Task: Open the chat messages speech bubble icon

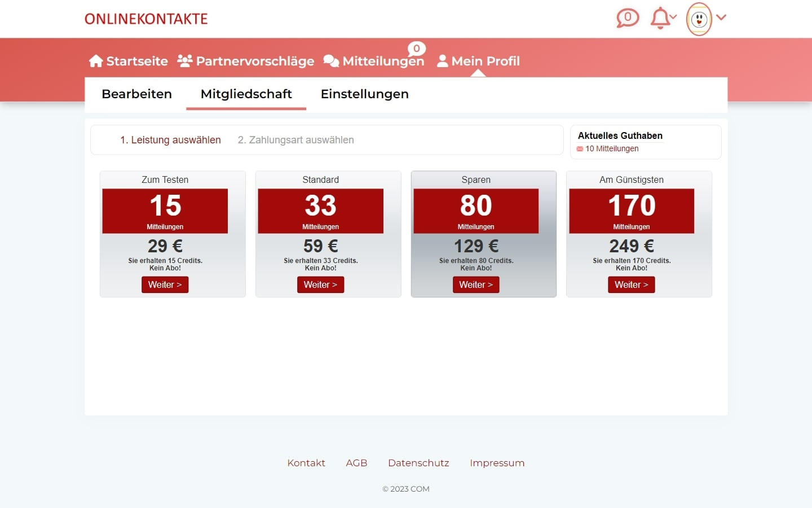Action: (627, 18)
